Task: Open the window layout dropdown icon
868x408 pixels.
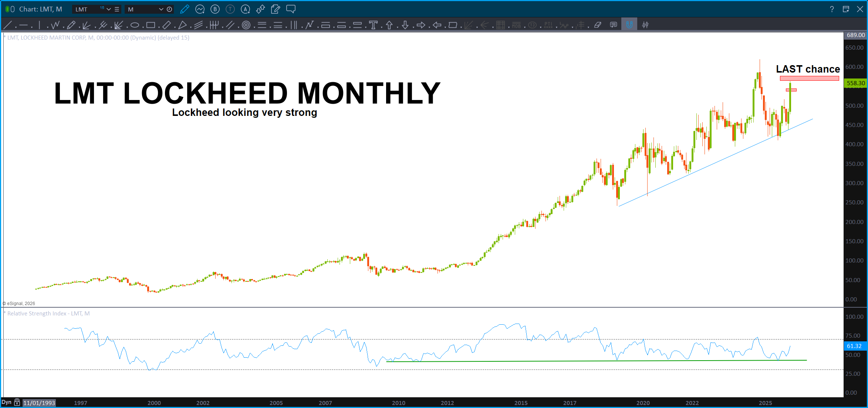Action: pos(846,9)
